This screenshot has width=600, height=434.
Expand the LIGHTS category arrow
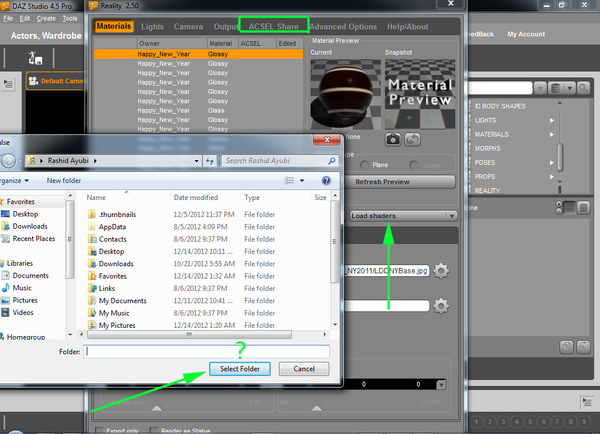[552, 120]
